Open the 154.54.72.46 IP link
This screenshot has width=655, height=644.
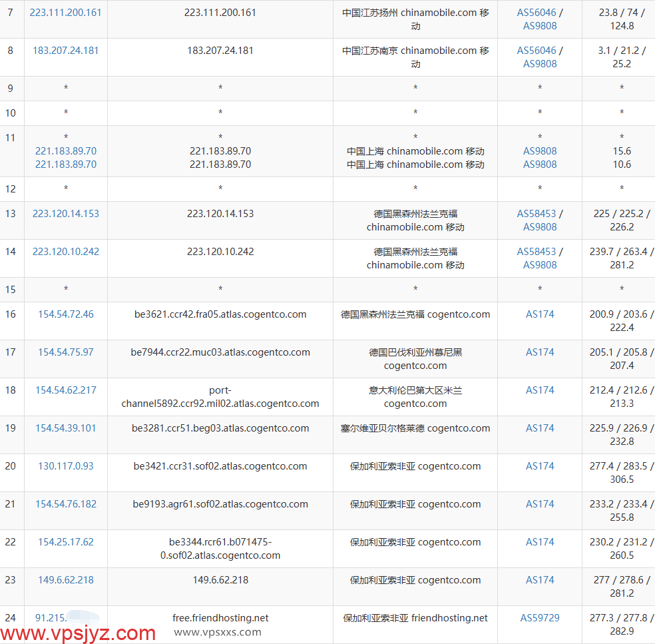tap(66, 314)
